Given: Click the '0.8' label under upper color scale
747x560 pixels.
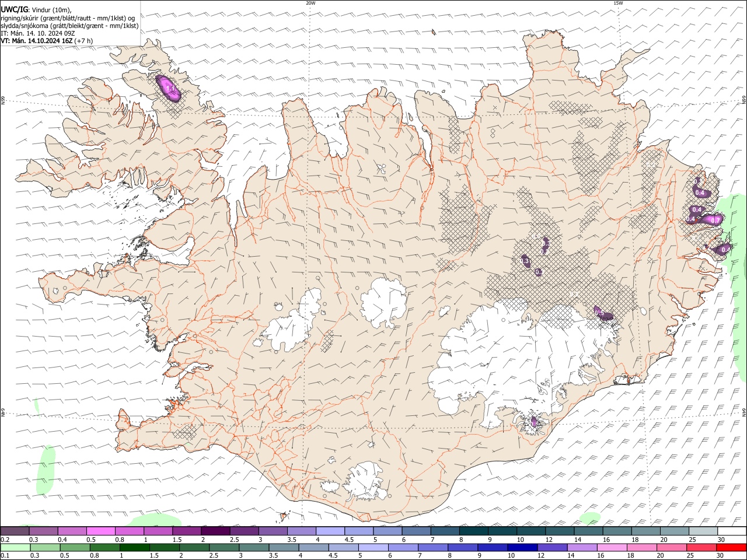Looking at the screenshot, I should [x=120, y=540].
